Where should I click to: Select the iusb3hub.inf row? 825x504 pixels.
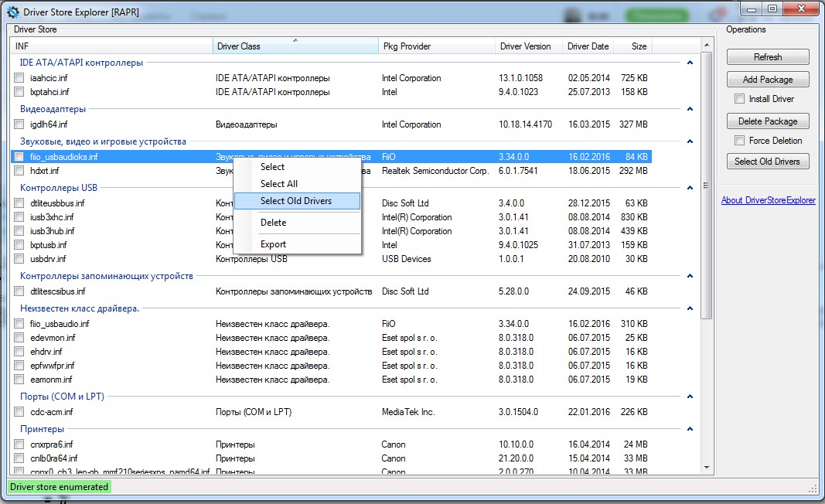pyautogui.click(x=332, y=231)
